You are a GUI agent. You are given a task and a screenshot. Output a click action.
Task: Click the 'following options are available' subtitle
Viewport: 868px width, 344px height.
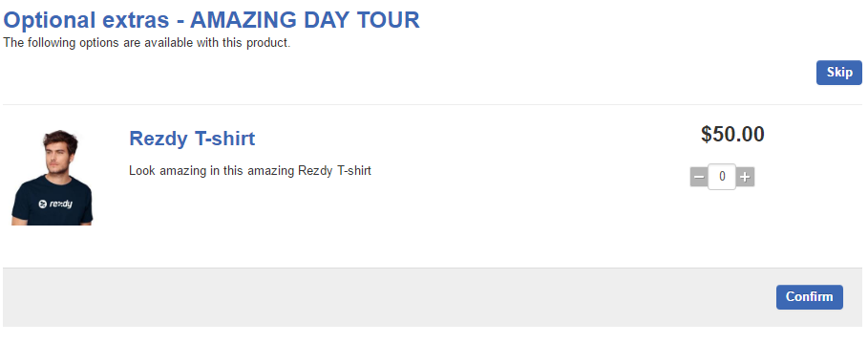(147, 43)
